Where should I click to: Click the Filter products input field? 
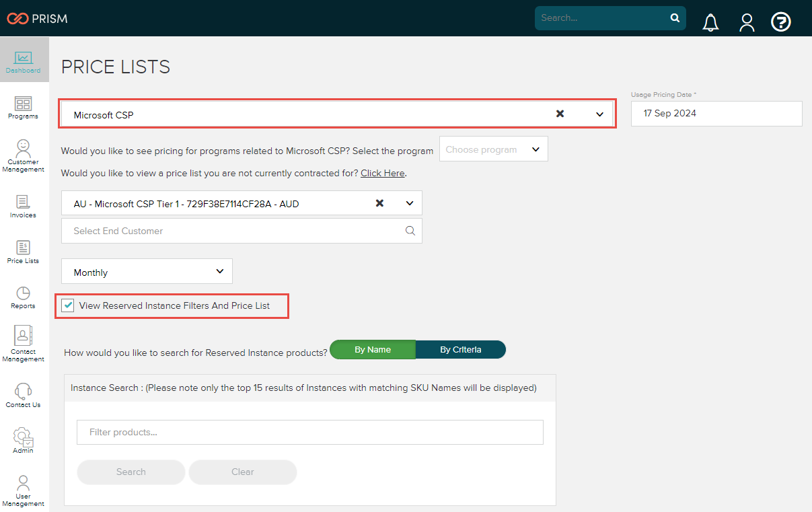[309, 432]
